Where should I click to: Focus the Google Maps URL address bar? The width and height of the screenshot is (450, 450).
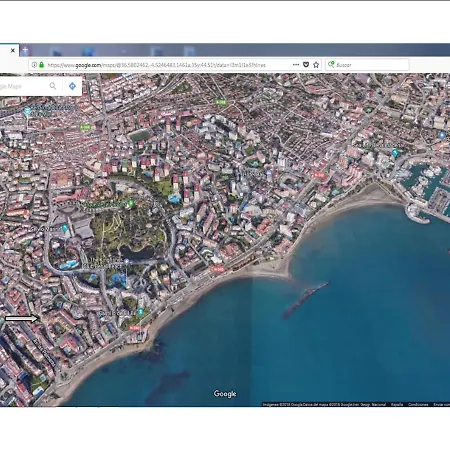168,65
